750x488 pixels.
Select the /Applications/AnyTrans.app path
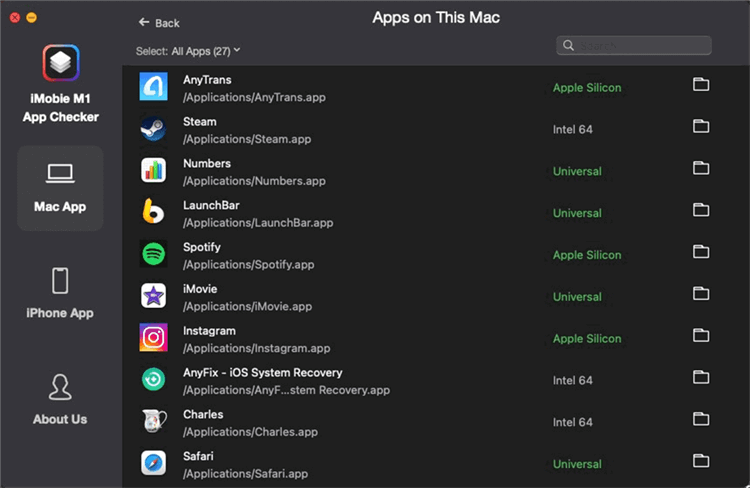(254, 98)
